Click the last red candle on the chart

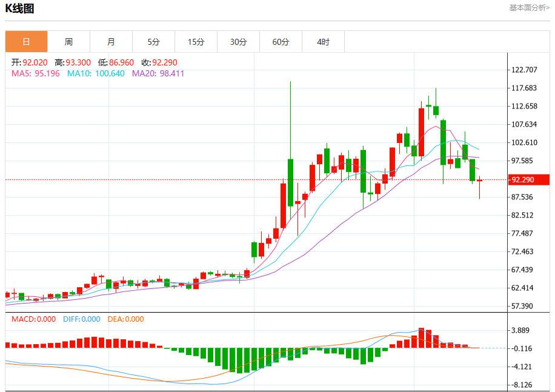pos(480,181)
